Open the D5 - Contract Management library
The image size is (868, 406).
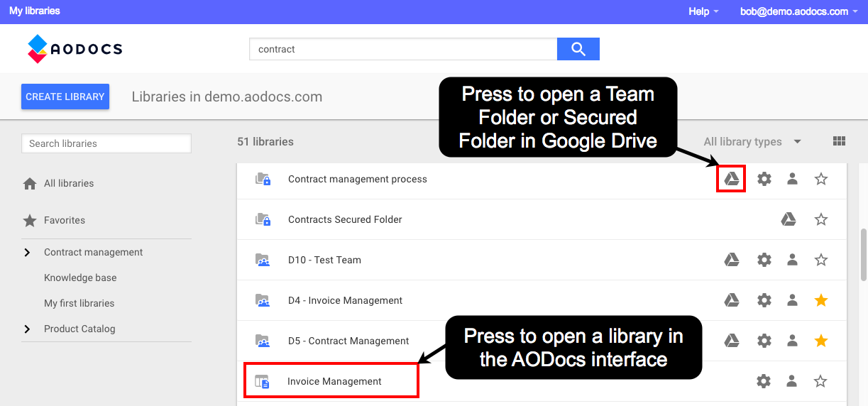348,341
